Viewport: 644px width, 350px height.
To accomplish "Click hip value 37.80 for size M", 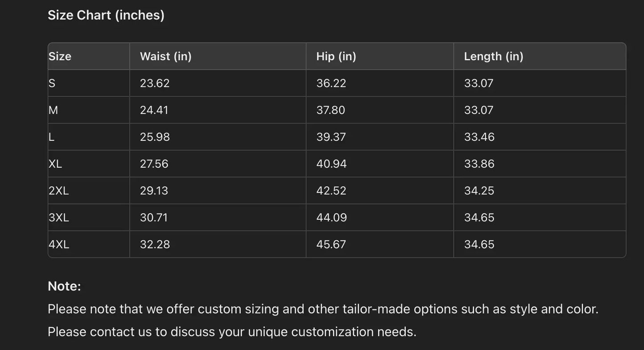I will pos(331,110).
